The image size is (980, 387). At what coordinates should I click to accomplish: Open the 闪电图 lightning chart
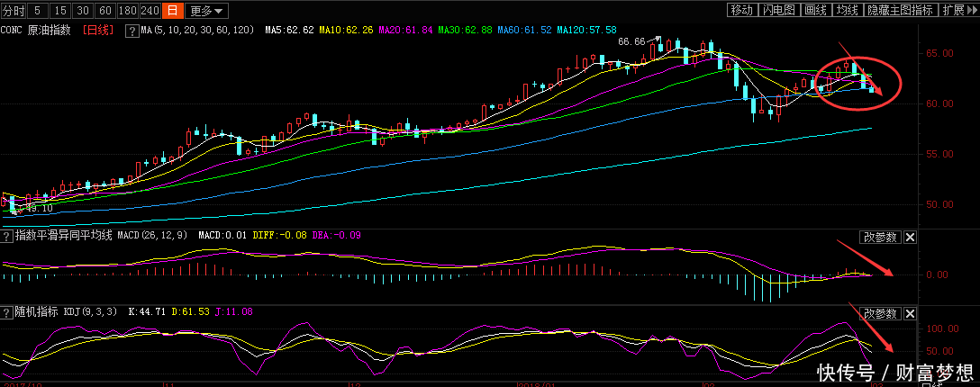click(x=778, y=11)
